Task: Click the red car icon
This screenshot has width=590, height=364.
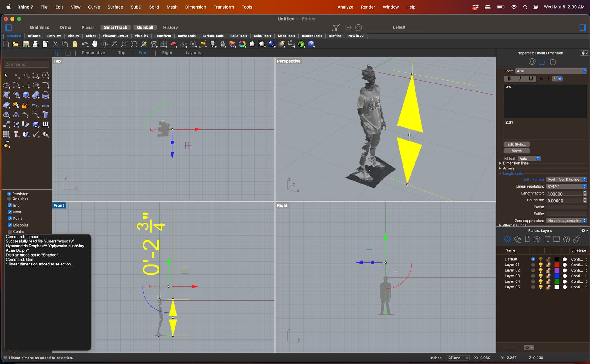Action: pyautogui.click(x=174, y=44)
